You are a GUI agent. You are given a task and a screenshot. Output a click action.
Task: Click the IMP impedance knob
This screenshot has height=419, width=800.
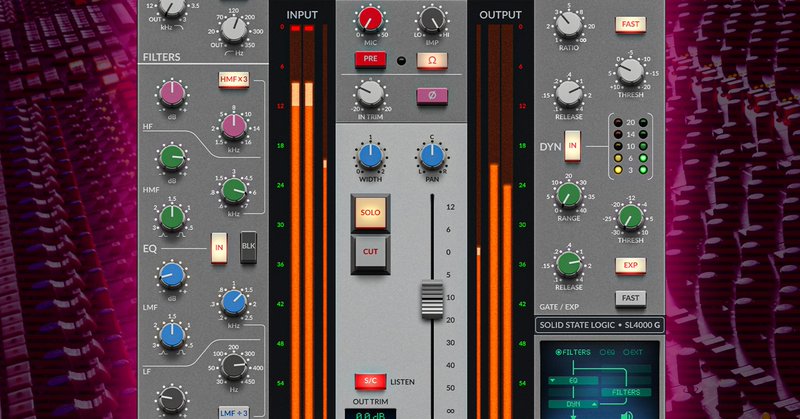tap(432, 20)
